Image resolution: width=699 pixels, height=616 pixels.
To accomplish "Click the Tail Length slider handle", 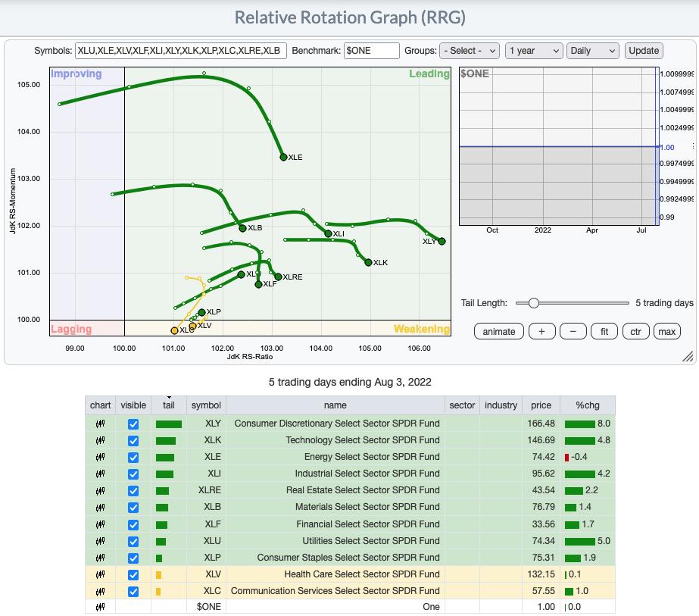I will point(534,303).
